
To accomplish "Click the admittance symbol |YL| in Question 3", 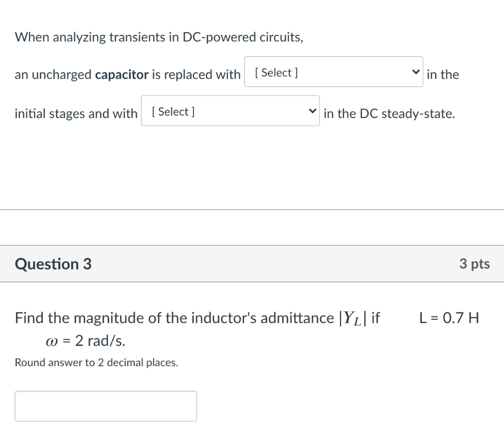I will pyautogui.click(x=357, y=318).
